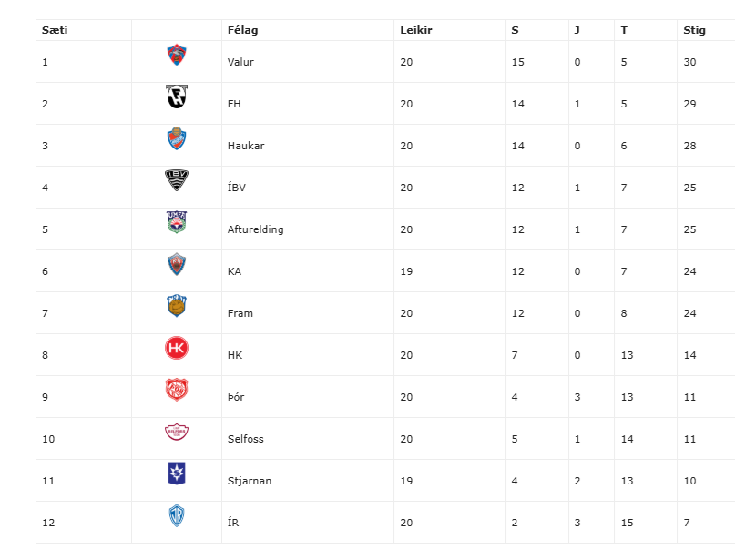Click the Þór club crest
This screenshot has width=735, height=560.
[176, 391]
